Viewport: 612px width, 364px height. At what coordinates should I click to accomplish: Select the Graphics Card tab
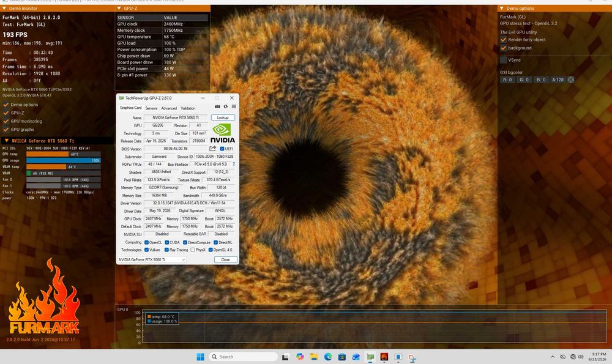pos(130,108)
